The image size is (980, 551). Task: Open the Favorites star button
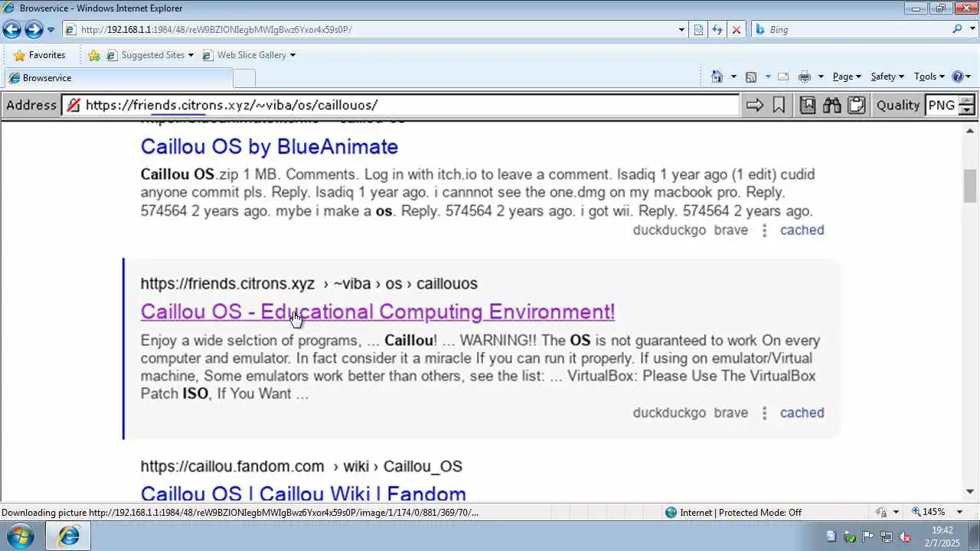pyautogui.click(x=39, y=55)
